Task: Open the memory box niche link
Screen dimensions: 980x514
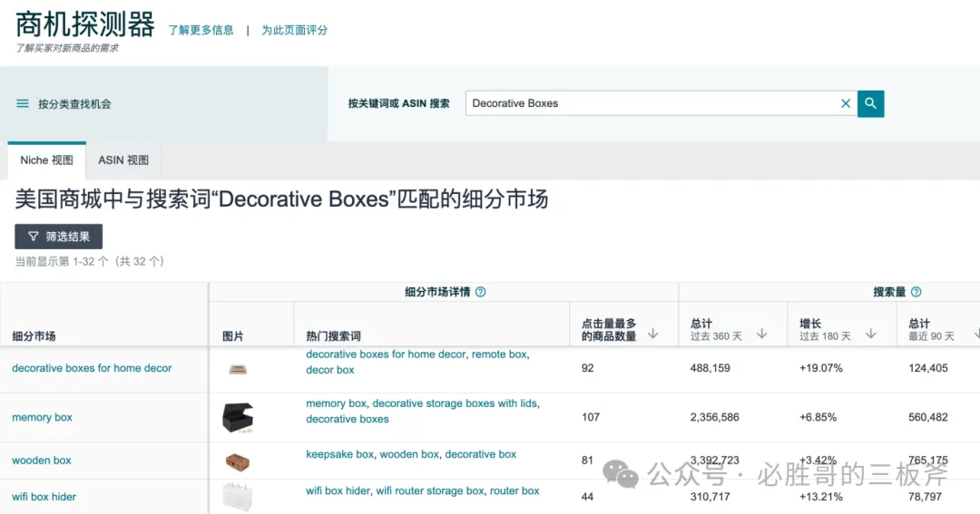Action: coord(42,417)
